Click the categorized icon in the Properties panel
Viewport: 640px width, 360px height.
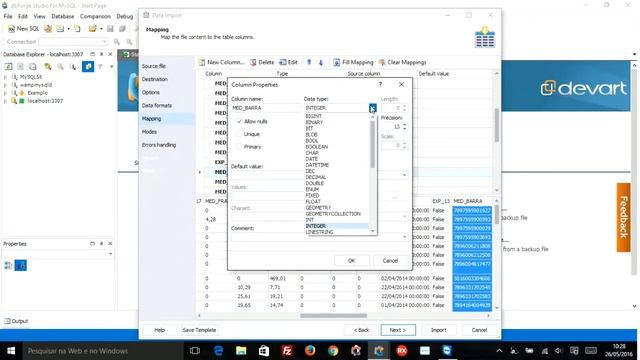[8, 265]
